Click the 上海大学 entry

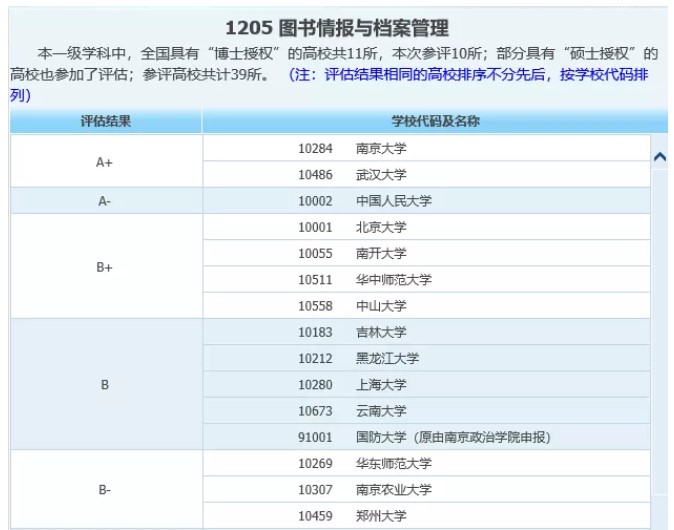coord(381,385)
